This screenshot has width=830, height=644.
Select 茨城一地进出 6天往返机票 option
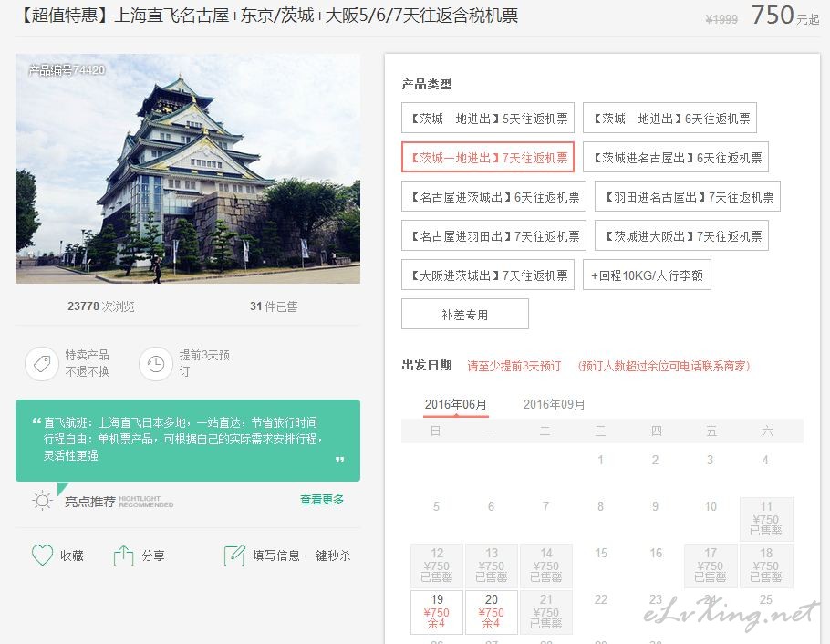pyautogui.click(x=669, y=118)
